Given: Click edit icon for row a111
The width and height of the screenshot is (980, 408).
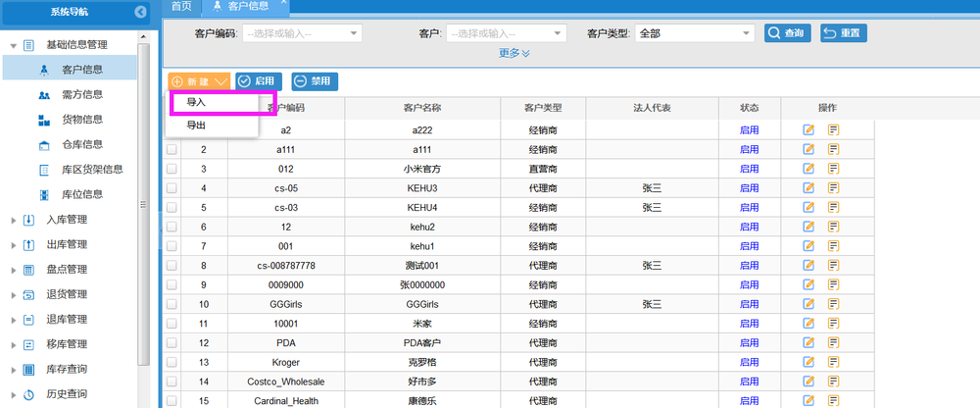Looking at the screenshot, I should 808,149.
